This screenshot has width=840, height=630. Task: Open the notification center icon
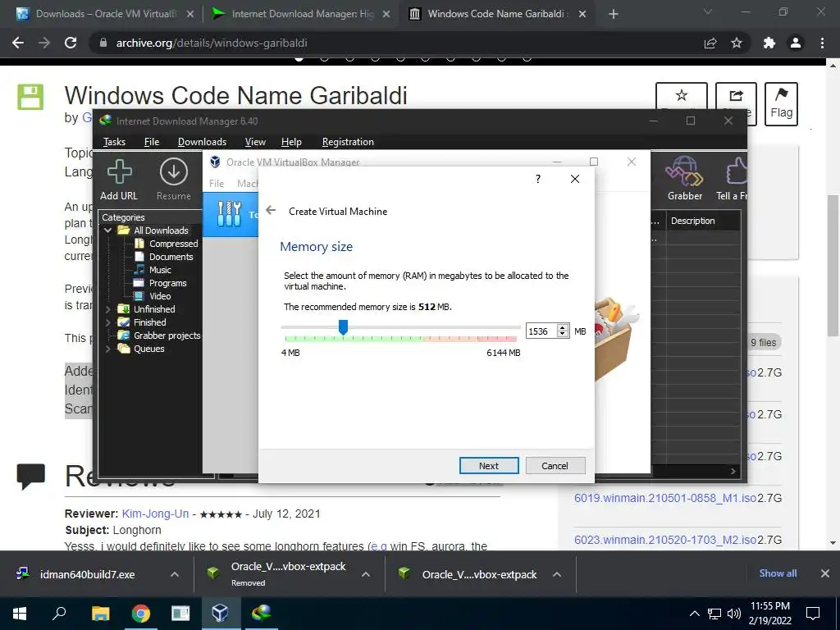pos(813,614)
